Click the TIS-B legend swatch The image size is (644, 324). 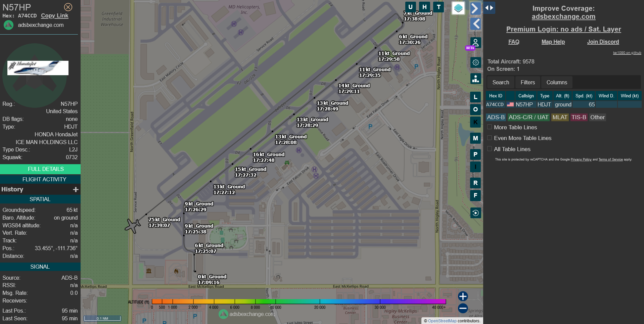coord(579,117)
